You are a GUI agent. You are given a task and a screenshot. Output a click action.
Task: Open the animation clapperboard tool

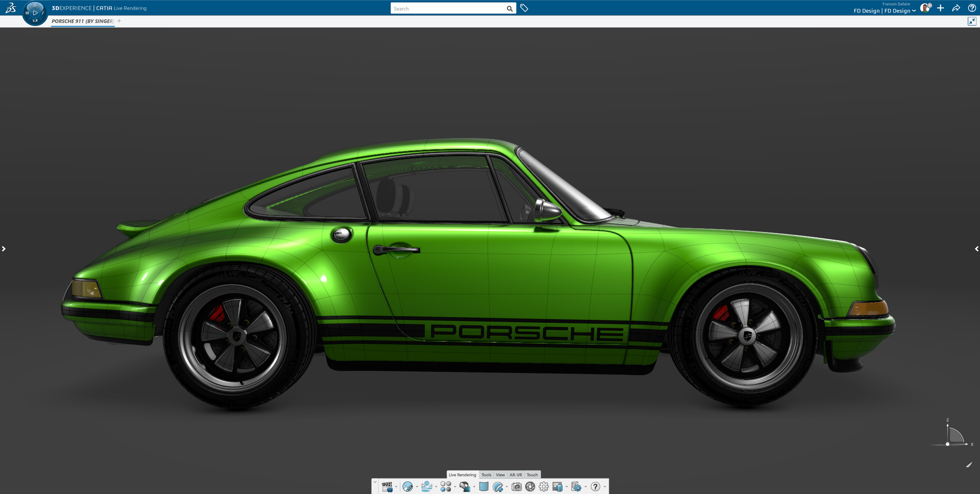[x=388, y=487]
